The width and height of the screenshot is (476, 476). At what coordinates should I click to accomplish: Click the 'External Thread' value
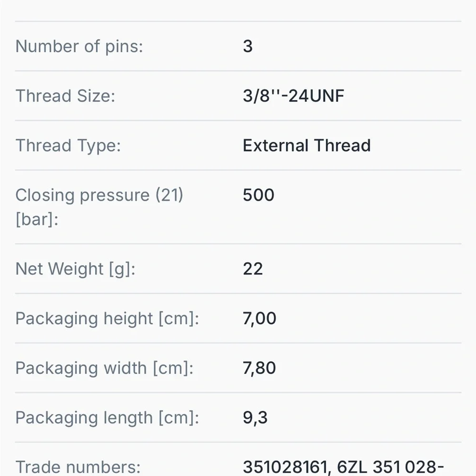coord(307,145)
